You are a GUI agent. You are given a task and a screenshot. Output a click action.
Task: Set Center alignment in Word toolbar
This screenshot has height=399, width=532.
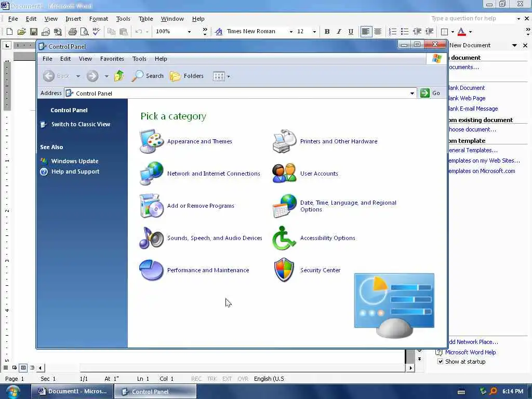tap(378, 32)
